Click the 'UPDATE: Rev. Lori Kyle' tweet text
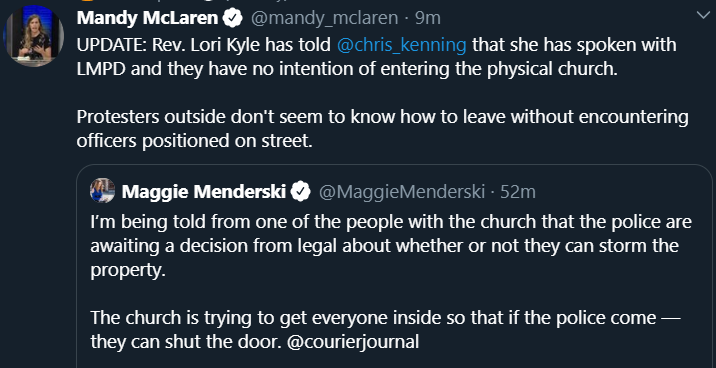Screen dimensions: 716x368 tap(376, 57)
